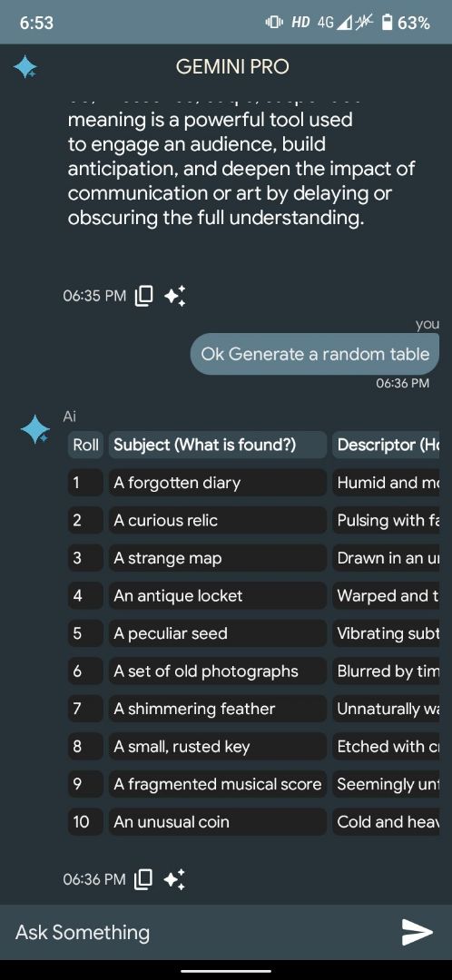This screenshot has width=452, height=980.
Task: Tap sparkle icon beside 06:35 PM copy
Action: pyautogui.click(x=174, y=296)
